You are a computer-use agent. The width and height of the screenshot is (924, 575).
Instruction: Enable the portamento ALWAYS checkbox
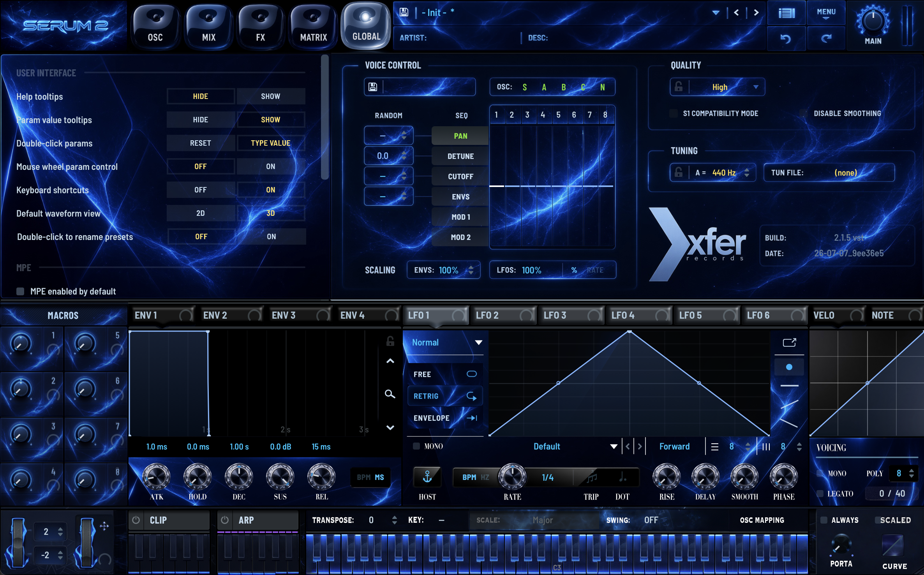[x=824, y=520]
